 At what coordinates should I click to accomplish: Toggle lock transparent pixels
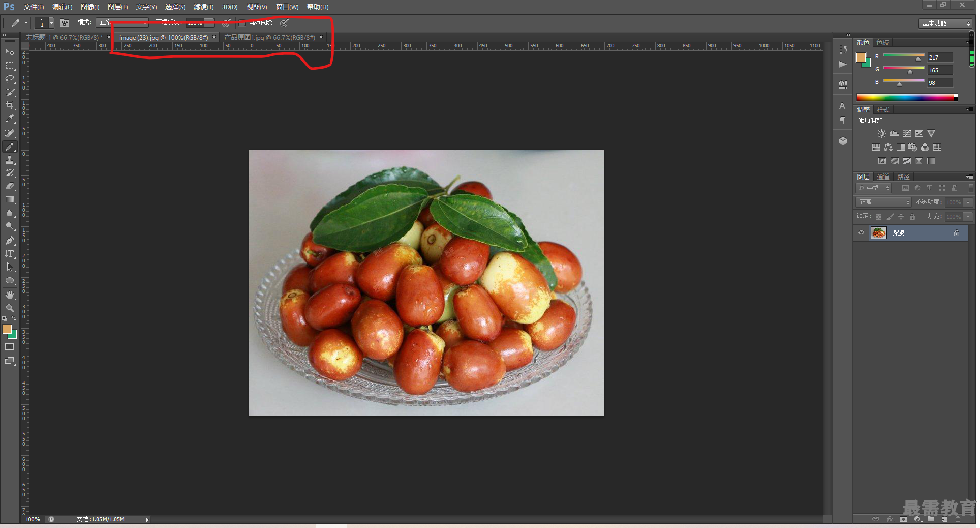pos(878,217)
